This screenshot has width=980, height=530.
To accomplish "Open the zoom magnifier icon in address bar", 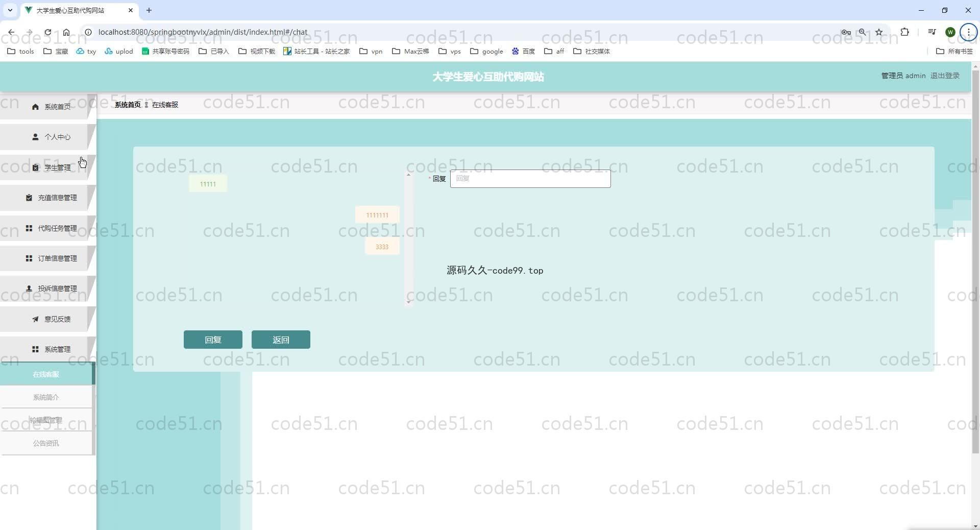I will (x=862, y=32).
